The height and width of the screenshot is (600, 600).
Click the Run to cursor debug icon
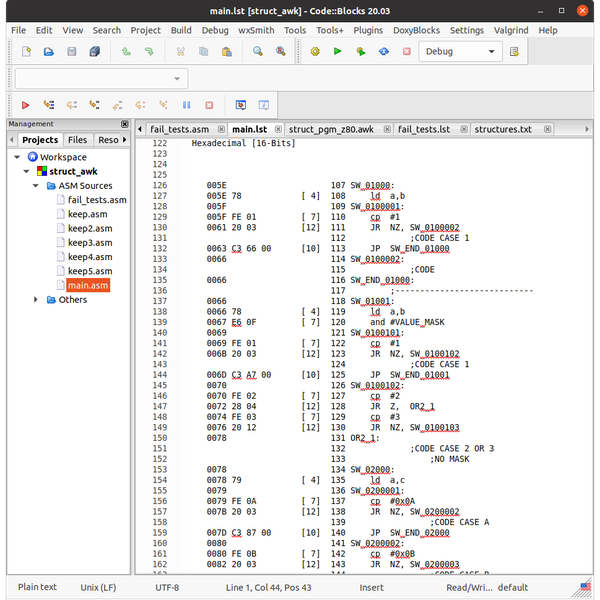[x=49, y=105]
